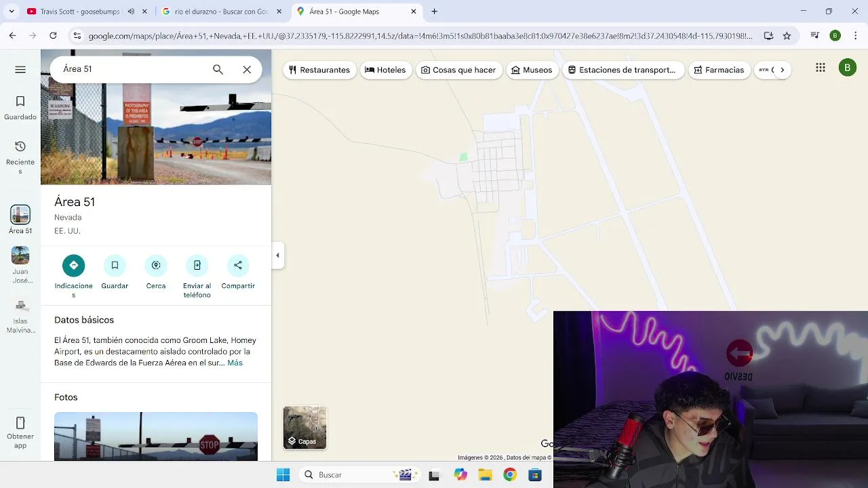Image resolution: width=868 pixels, height=488 pixels.
Task: Select the Museos category chip
Action: pyautogui.click(x=532, y=70)
